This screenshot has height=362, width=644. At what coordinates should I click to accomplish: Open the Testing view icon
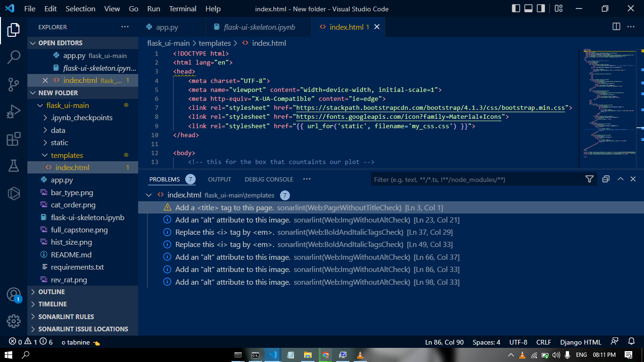point(14,165)
